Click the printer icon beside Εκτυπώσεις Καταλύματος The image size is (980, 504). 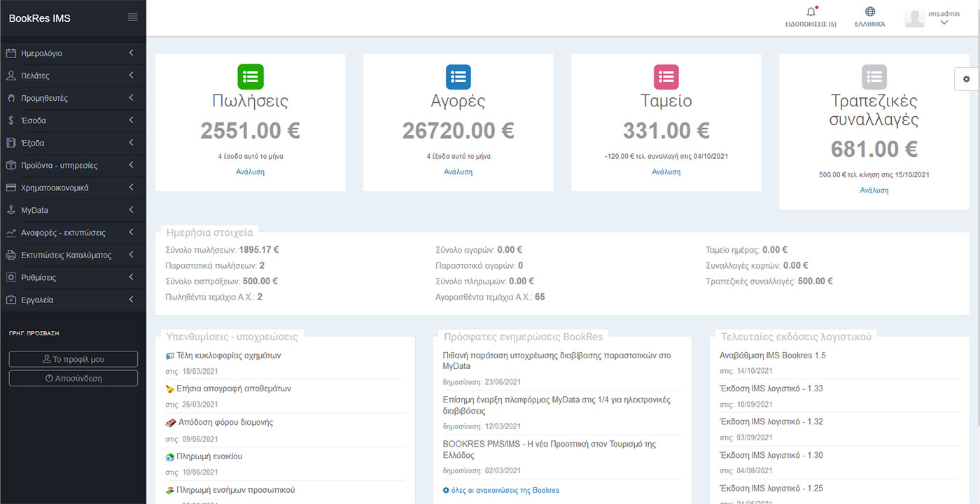[11, 255]
